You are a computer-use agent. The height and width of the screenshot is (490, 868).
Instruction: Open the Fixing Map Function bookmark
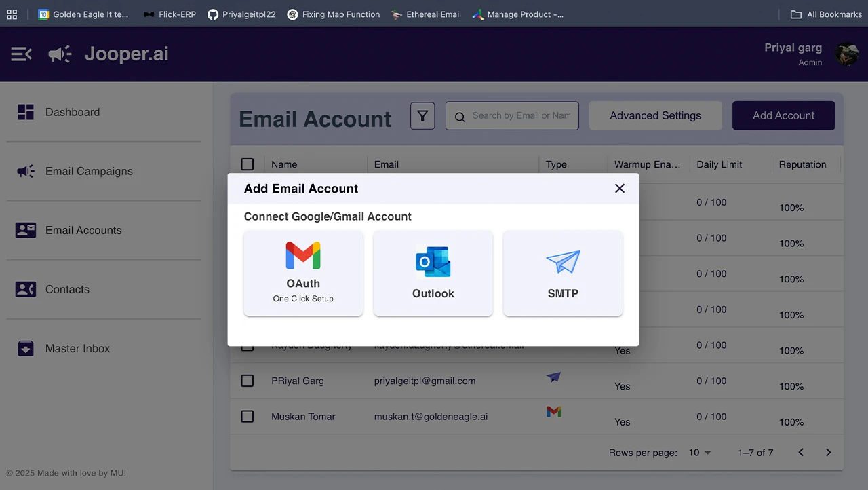[334, 14]
